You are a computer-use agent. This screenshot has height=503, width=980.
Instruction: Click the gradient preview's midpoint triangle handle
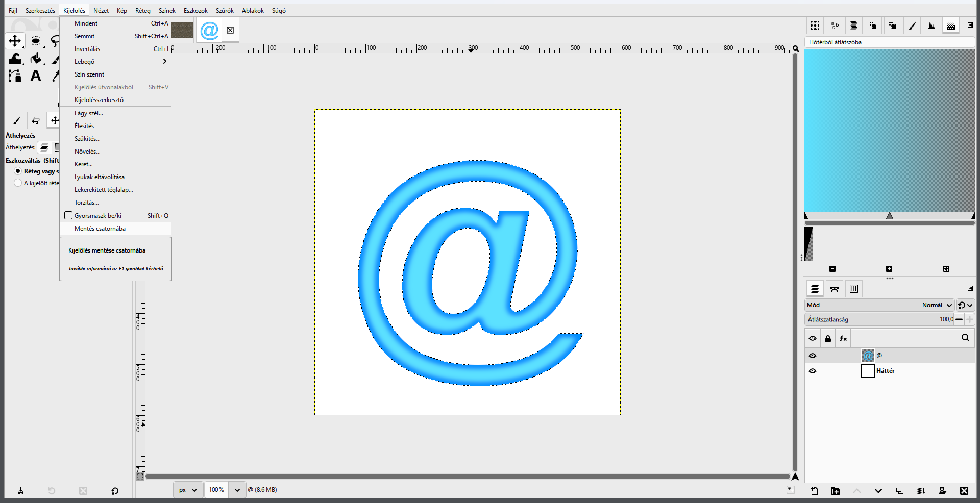coord(890,216)
